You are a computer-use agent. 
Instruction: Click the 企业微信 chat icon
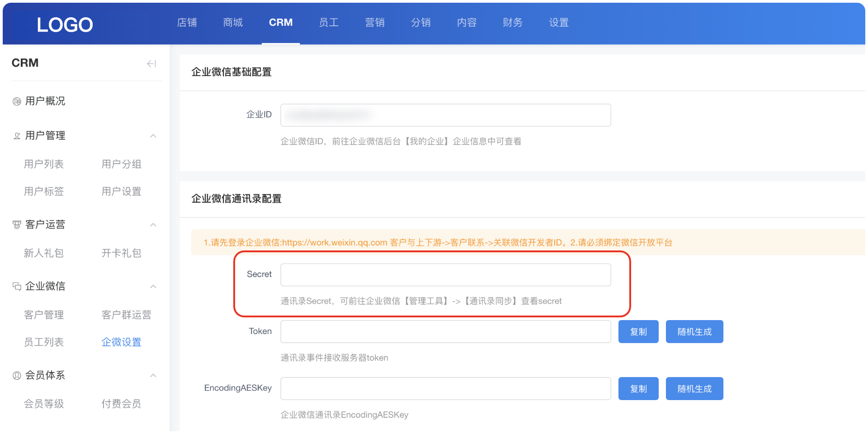coord(17,286)
